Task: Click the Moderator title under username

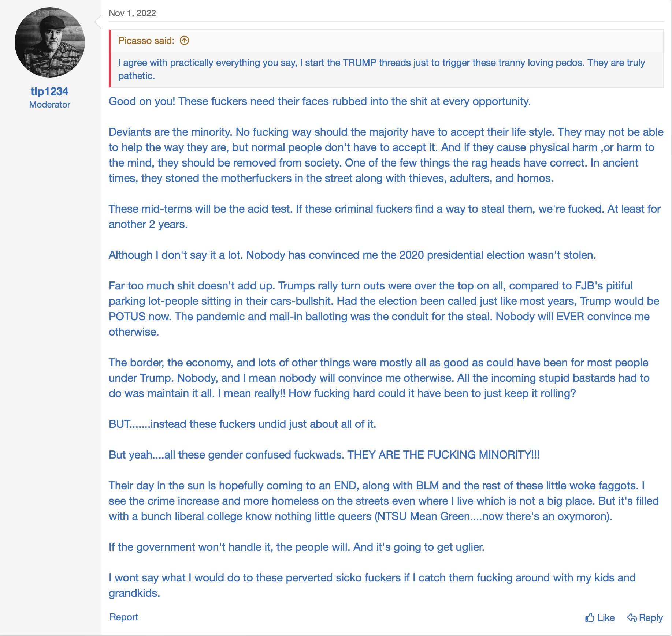Action: coord(50,105)
